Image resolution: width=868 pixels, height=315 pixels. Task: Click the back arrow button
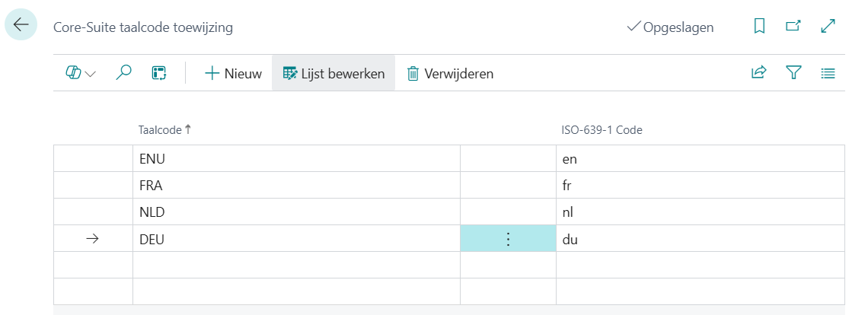click(x=21, y=25)
